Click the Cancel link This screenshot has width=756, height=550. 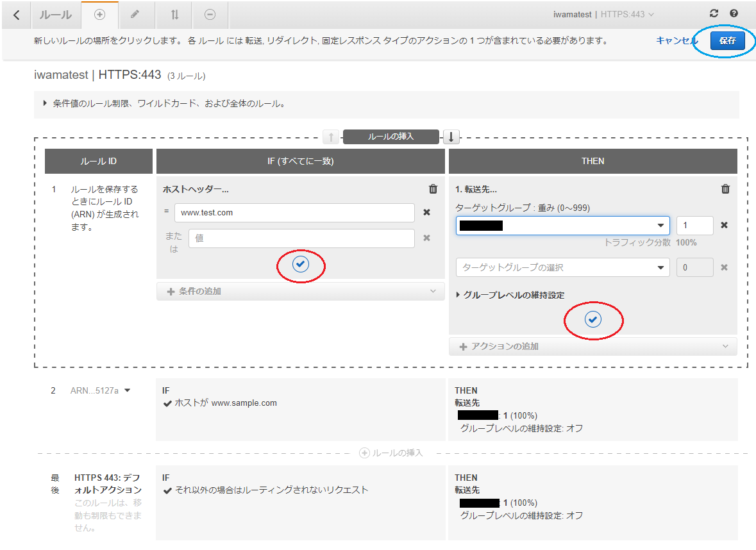(x=676, y=40)
